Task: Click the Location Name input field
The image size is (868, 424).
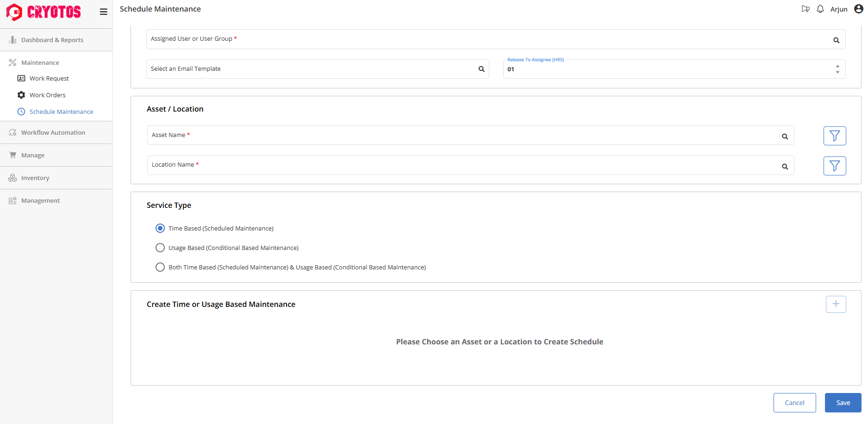Action: (463, 165)
